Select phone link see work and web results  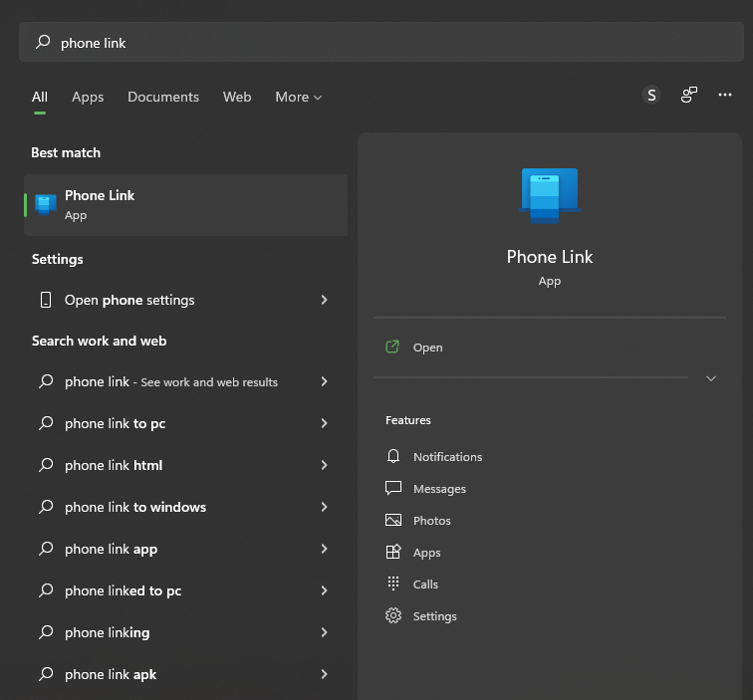click(185, 381)
